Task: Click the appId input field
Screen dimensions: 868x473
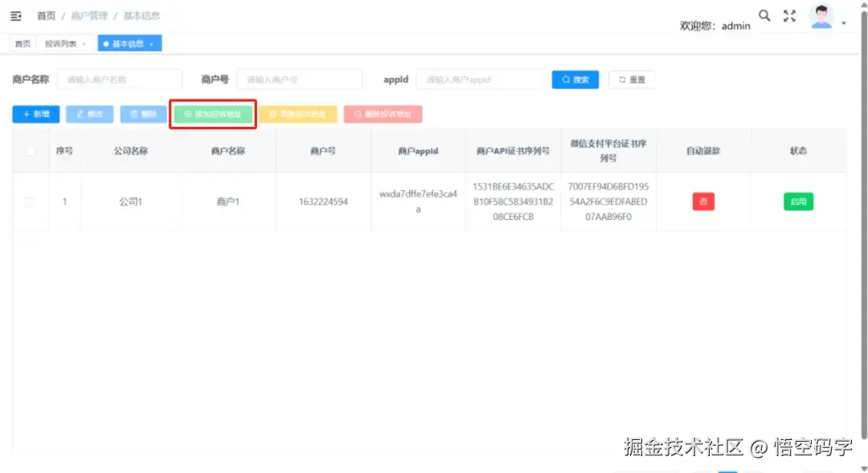Action: click(479, 79)
